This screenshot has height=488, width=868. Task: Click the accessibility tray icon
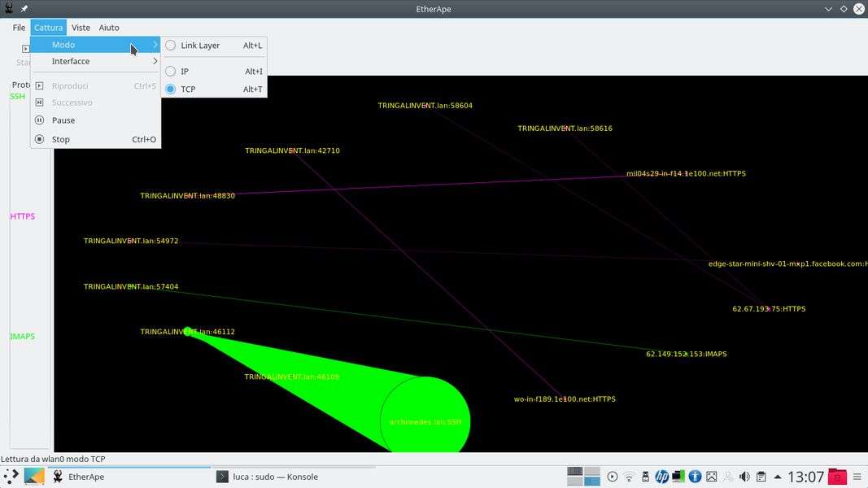pos(695,477)
